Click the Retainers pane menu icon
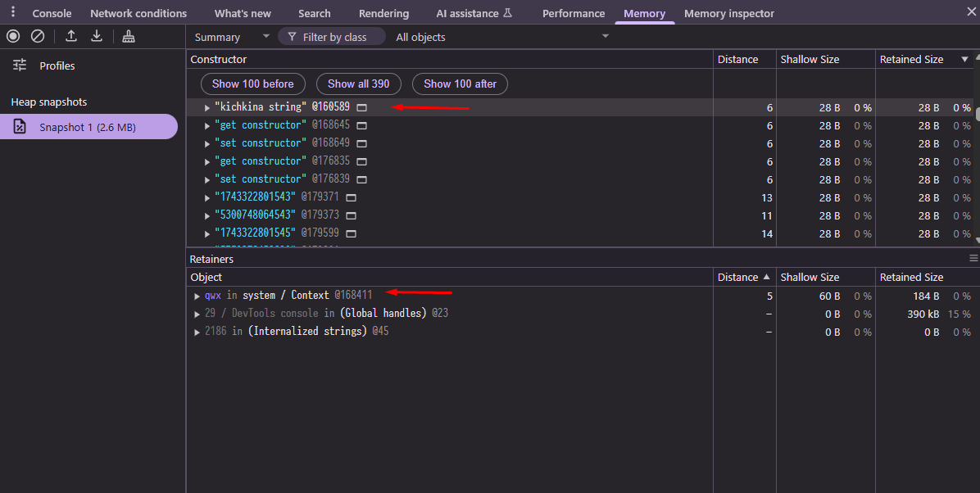The width and height of the screenshot is (980, 493). (x=973, y=258)
